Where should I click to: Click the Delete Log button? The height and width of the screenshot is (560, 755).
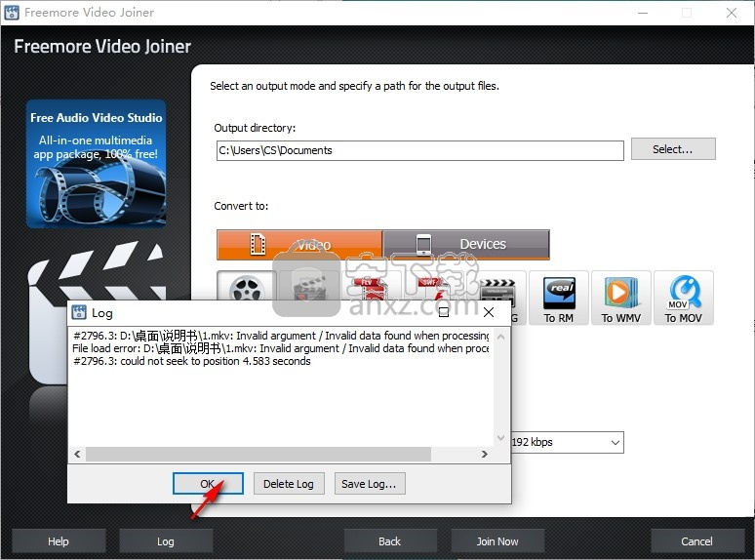(289, 484)
